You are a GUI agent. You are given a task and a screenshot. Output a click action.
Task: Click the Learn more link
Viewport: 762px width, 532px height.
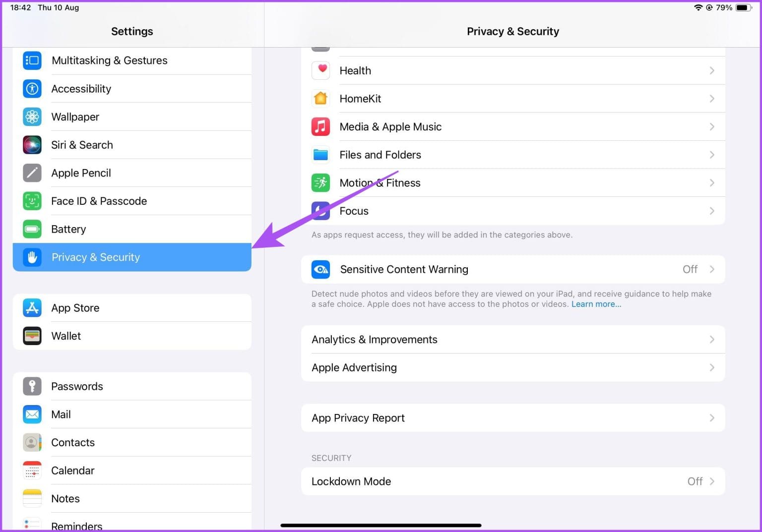pyautogui.click(x=596, y=304)
